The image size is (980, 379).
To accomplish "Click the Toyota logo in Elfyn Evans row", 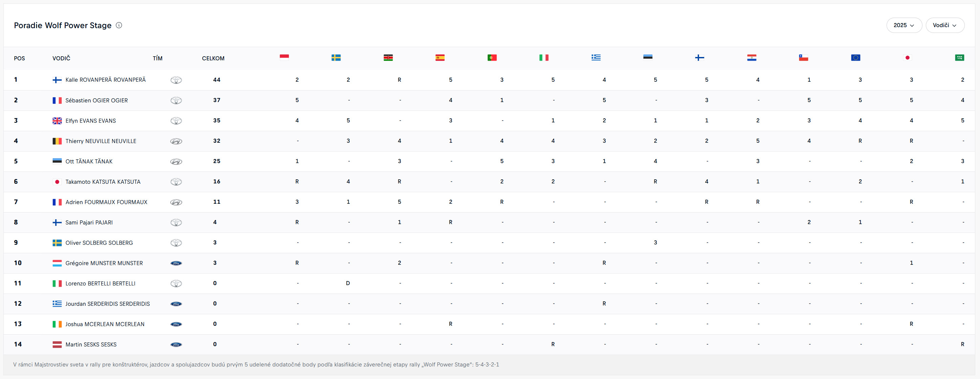I will 176,121.
